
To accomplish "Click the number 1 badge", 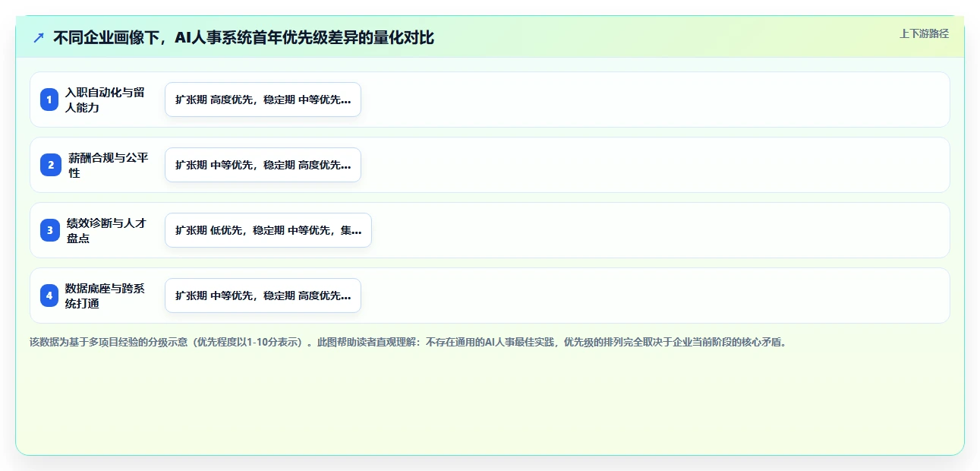I will tap(49, 100).
